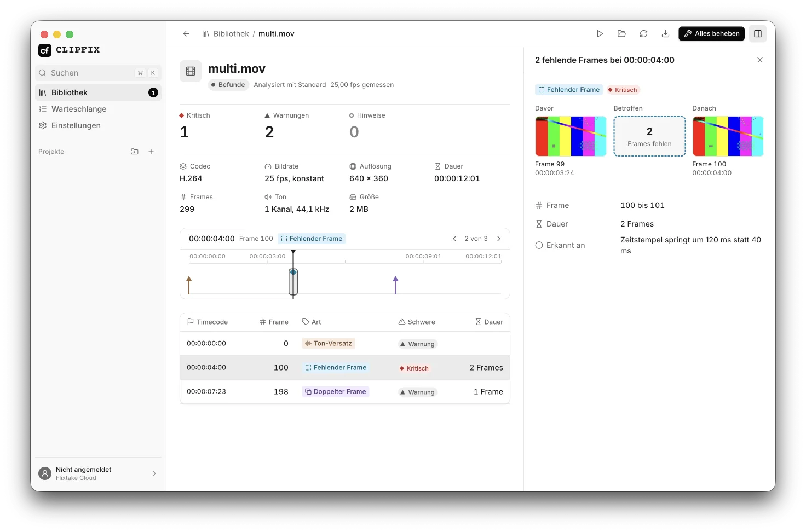Image resolution: width=806 pixels, height=532 pixels.
Task: Click the download export icon
Action: point(666,34)
